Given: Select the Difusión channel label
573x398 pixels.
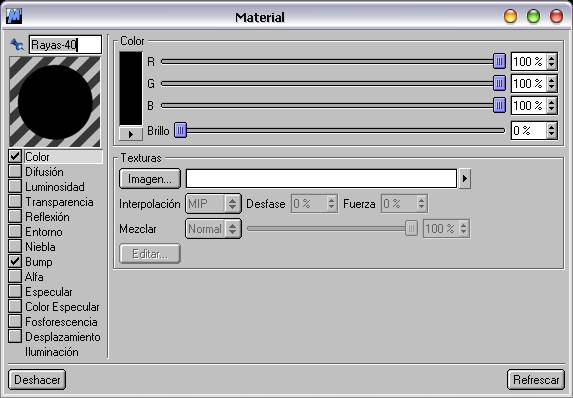Looking at the screenshot, I should (44, 172).
